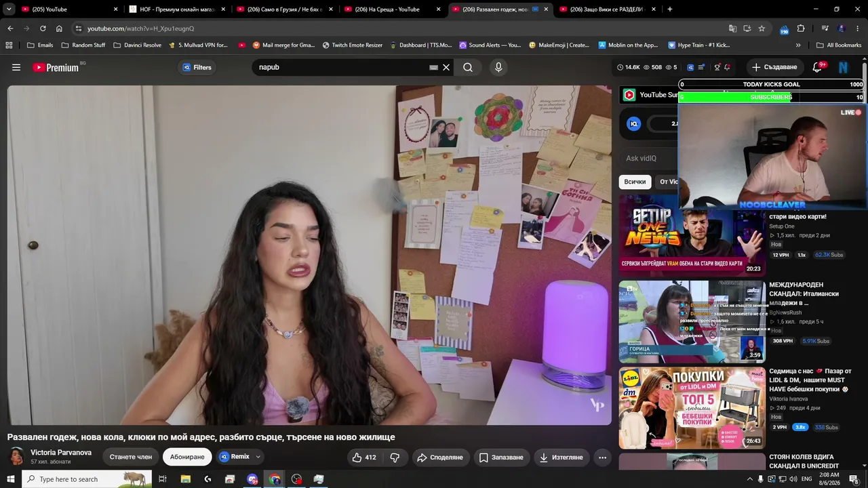Select the Всички filter chip

click(635, 182)
